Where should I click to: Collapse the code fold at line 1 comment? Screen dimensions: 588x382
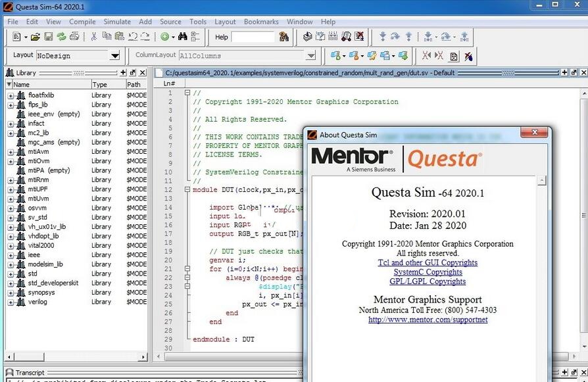187,93
